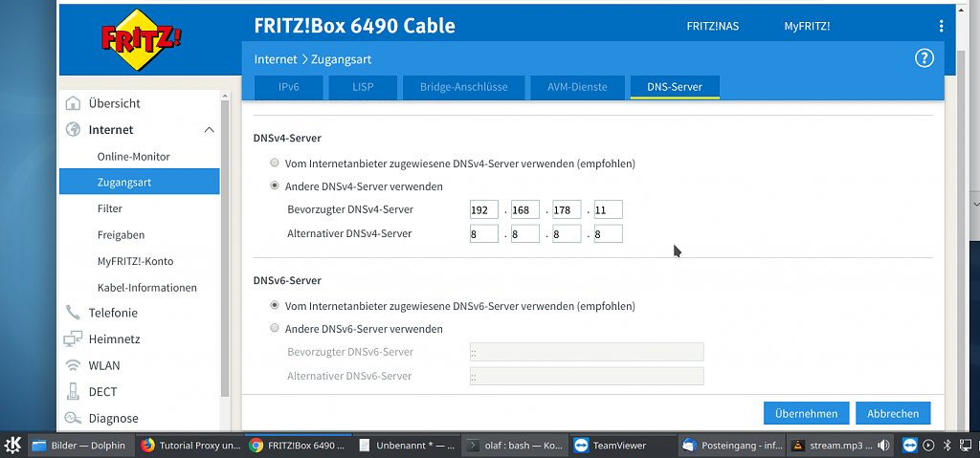Image resolution: width=980 pixels, height=458 pixels.
Task: Open the AVM-Dienste tab
Action: coord(577,87)
